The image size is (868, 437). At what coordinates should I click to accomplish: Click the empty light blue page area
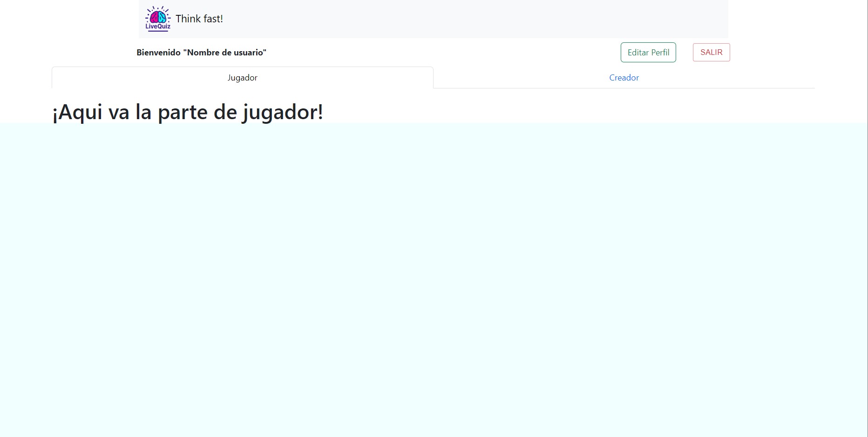point(433,279)
